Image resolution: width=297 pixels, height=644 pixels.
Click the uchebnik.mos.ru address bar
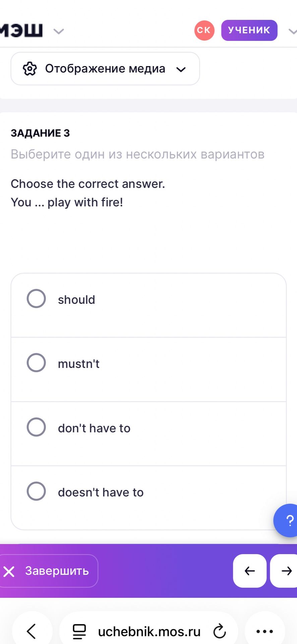click(149, 631)
